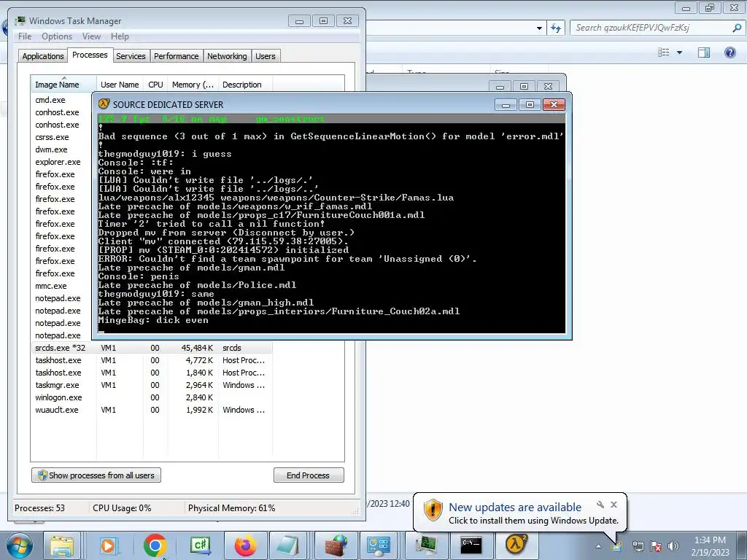Open the Windows Firewall taskbar icon

[x=336, y=545]
